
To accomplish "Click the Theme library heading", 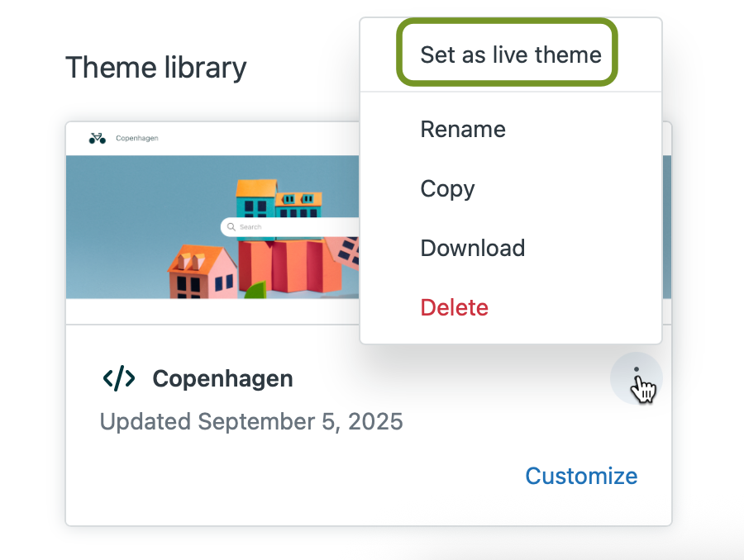I will point(156,67).
